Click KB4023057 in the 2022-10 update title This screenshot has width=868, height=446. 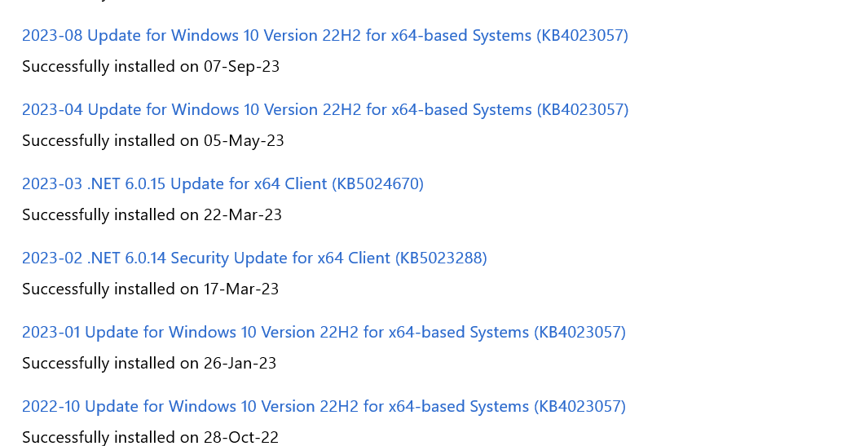tap(579, 407)
